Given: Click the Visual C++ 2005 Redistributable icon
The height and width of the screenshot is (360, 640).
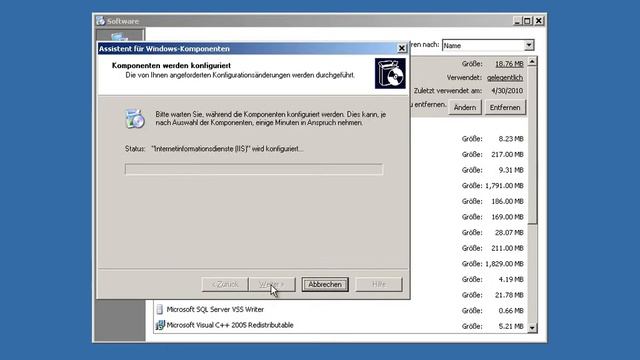Looking at the screenshot, I should (x=160, y=325).
